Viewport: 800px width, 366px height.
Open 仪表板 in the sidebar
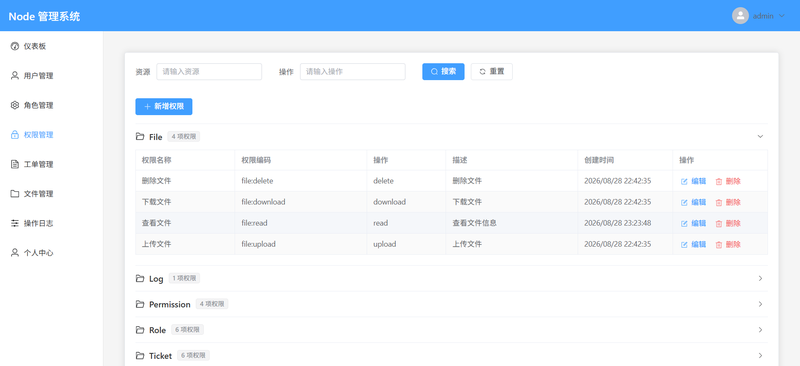click(51, 46)
